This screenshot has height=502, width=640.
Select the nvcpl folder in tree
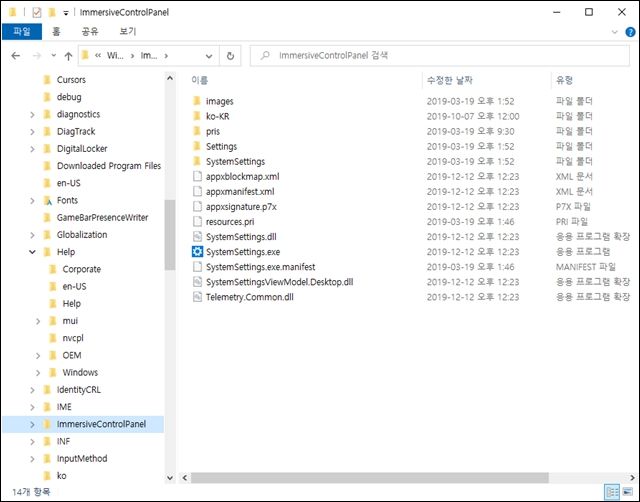pyautogui.click(x=73, y=338)
